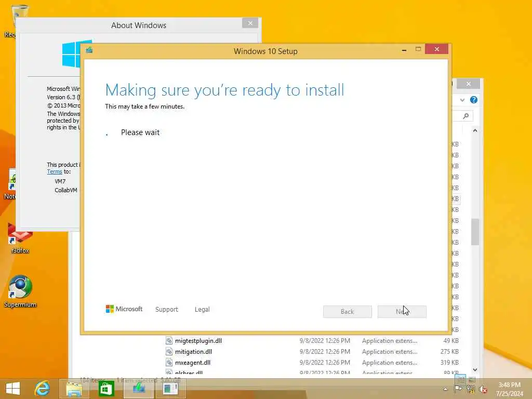The image size is (532, 399).
Task: Click the Microsoft logo in Setup
Action: (124, 309)
